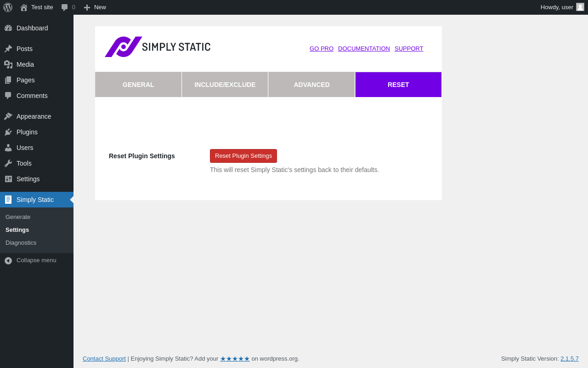The width and height of the screenshot is (588, 368).
Task: Switch to the General tab
Action: point(138,85)
